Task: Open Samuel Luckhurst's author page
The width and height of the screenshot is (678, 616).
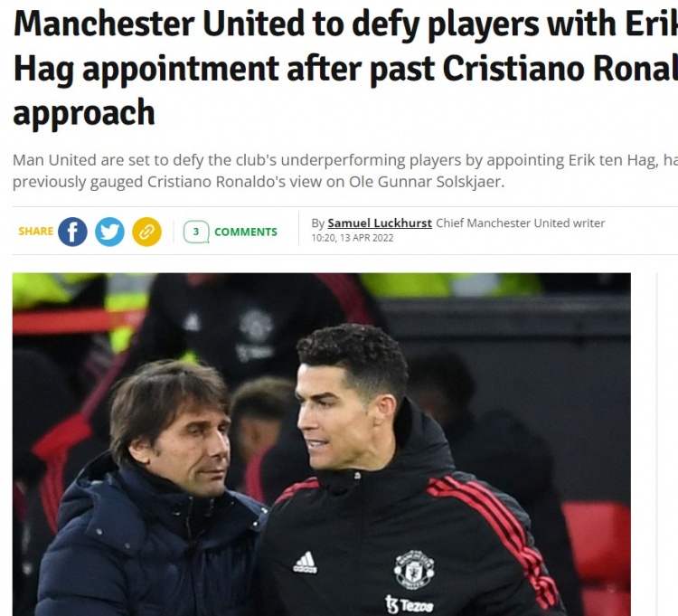Action: click(x=380, y=223)
